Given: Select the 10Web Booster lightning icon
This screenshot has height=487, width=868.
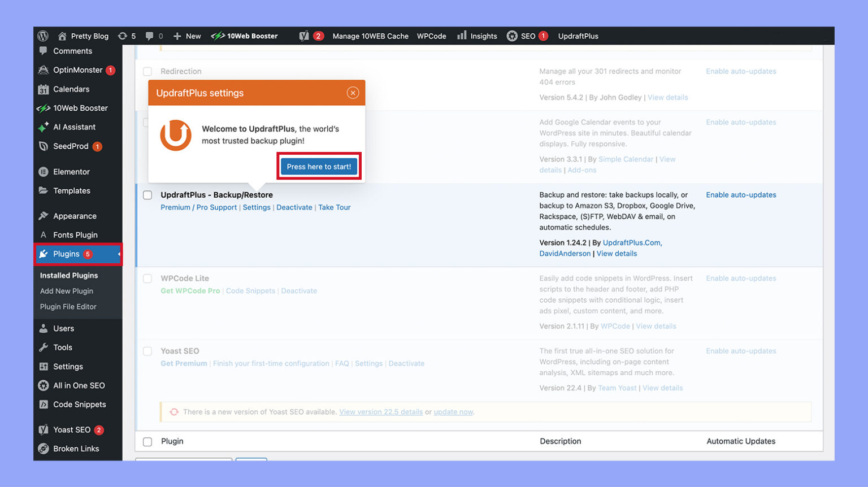Looking at the screenshot, I should (217, 36).
